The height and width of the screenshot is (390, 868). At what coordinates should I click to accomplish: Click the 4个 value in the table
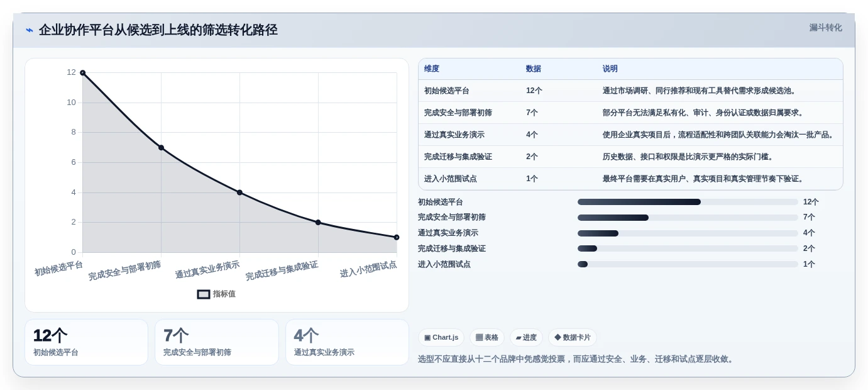pyautogui.click(x=532, y=135)
